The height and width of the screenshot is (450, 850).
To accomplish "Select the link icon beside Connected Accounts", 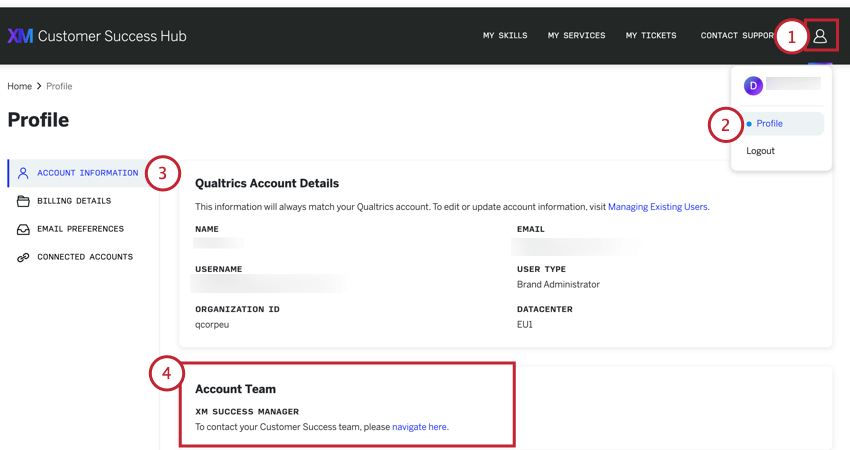I will click(23, 258).
